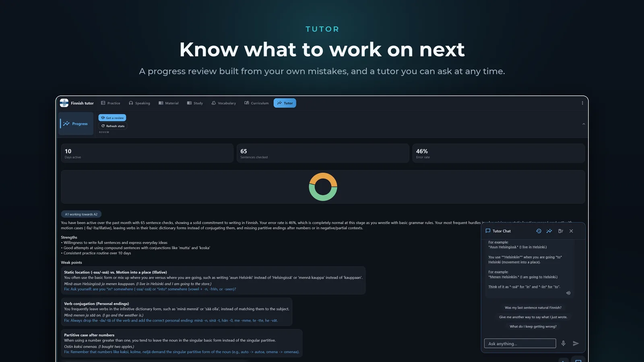This screenshot has height=362, width=644.
Task: Go to the Study tab
Action: point(195,103)
